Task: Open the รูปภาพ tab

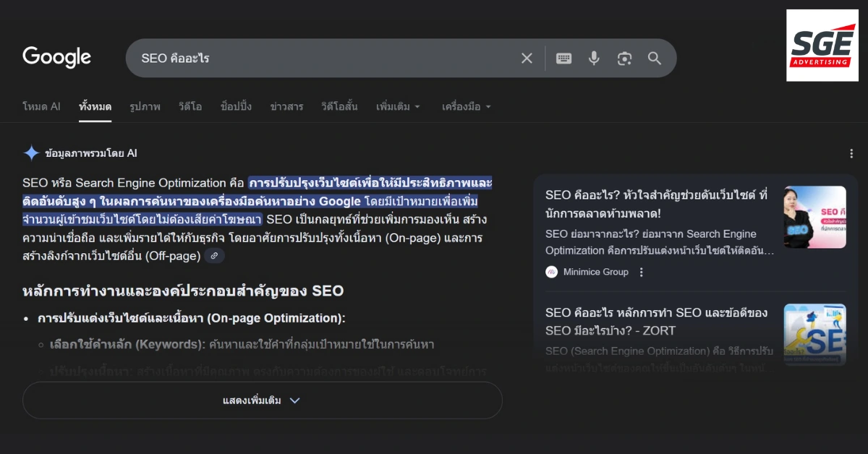Action: [145, 106]
